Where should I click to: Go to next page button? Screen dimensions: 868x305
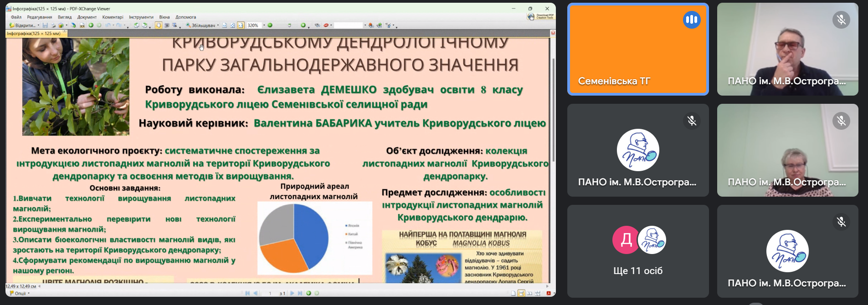(x=292, y=293)
